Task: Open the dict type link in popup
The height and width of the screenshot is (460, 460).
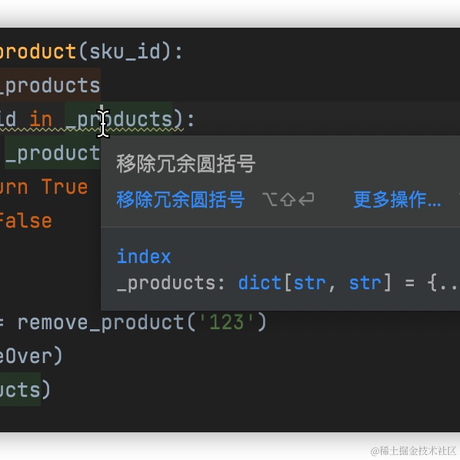Action: pos(260,283)
